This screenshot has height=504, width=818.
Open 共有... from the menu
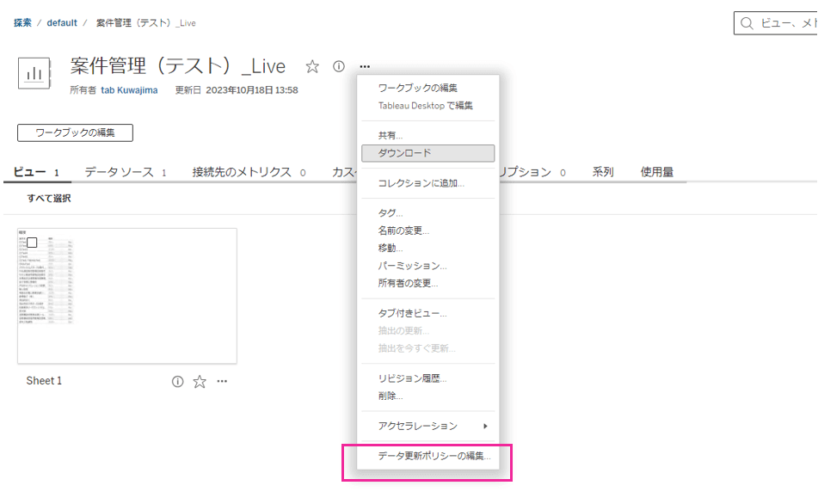coord(391,136)
